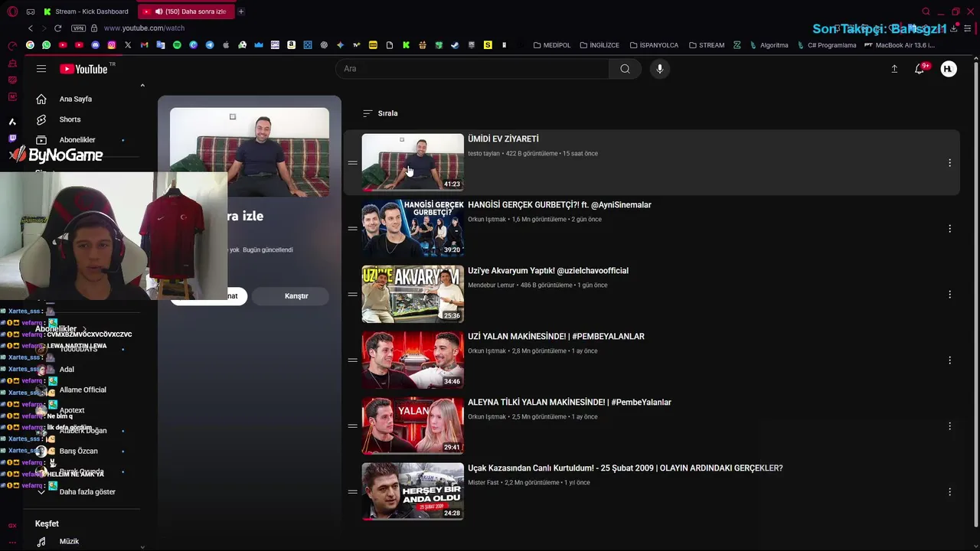Open options for Uzi'ye Akvaryum Yaptık video

pyautogui.click(x=949, y=295)
